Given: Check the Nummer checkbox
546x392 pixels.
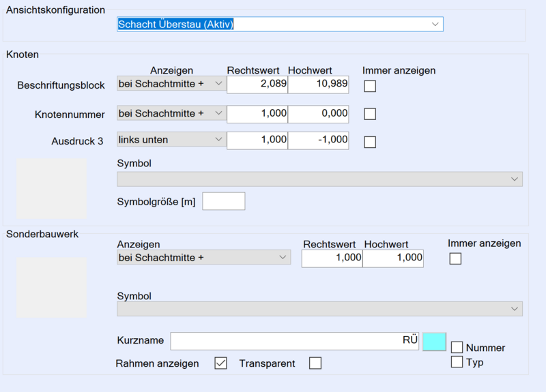Looking at the screenshot, I should pyautogui.click(x=457, y=348).
